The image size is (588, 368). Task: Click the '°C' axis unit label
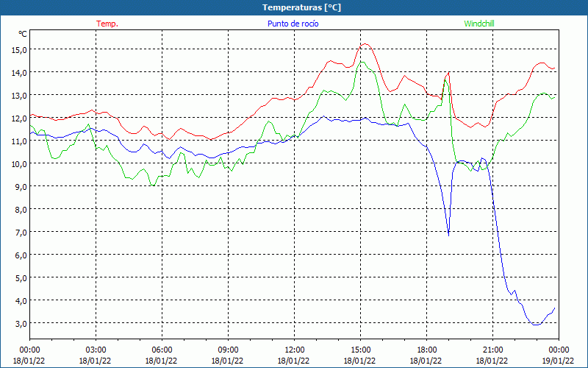click(23, 34)
